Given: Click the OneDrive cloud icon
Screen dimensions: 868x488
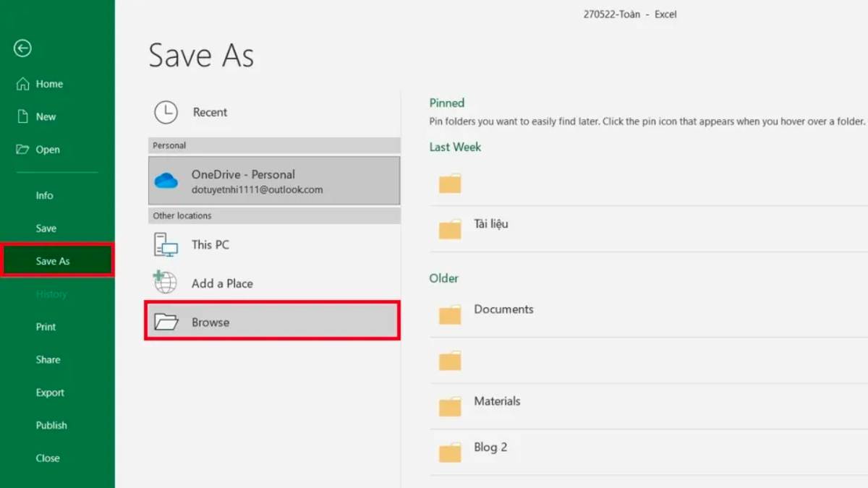Looking at the screenshot, I should click(166, 181).
